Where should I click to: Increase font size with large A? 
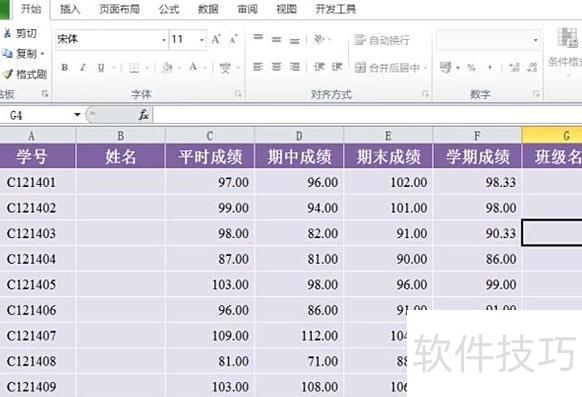tap(216, 39)
